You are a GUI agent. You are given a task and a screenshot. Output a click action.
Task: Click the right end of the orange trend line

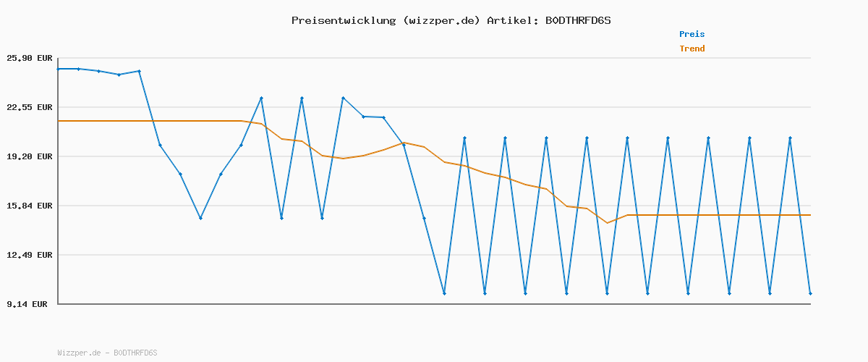(810, 215)
